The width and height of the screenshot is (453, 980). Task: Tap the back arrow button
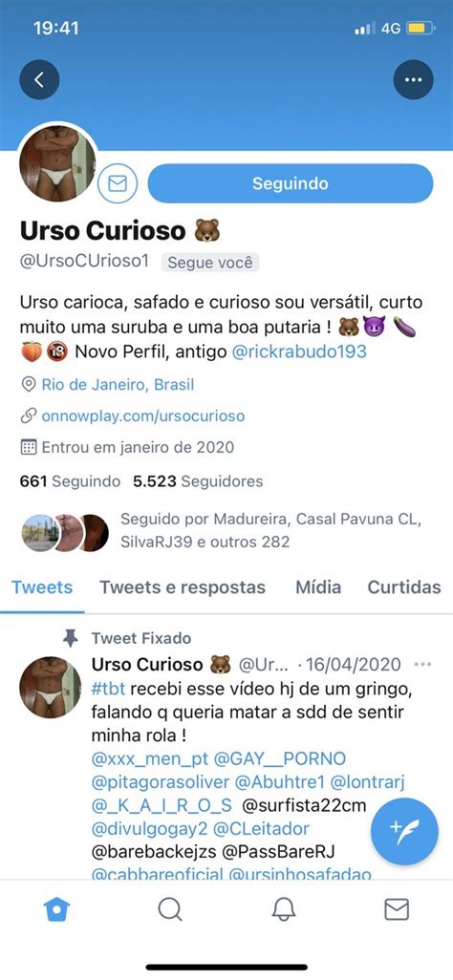39,79
